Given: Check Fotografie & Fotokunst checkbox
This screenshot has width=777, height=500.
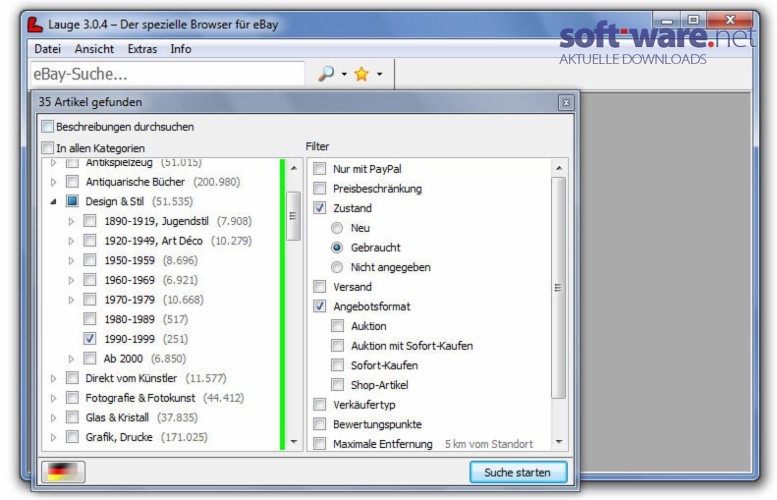Looking at the screenshot, I should 72,398.
